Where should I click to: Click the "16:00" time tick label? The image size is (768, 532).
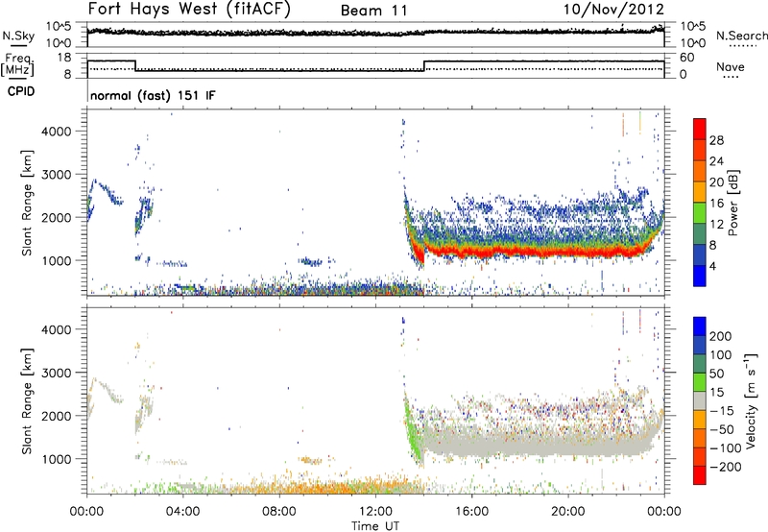471,512
